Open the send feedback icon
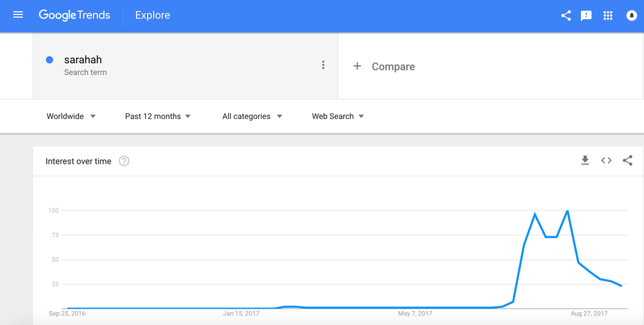The width and height of the screenshot is (644, 325). 586,15
